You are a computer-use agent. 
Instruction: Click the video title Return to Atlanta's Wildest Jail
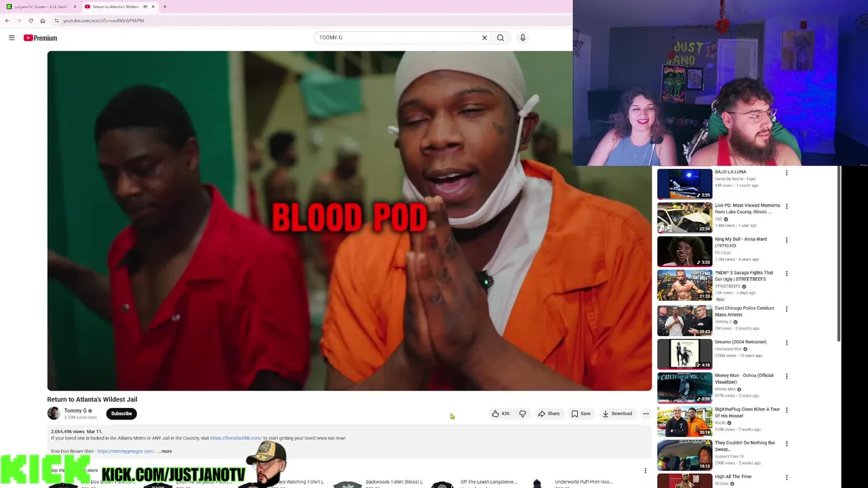(92, 399)
